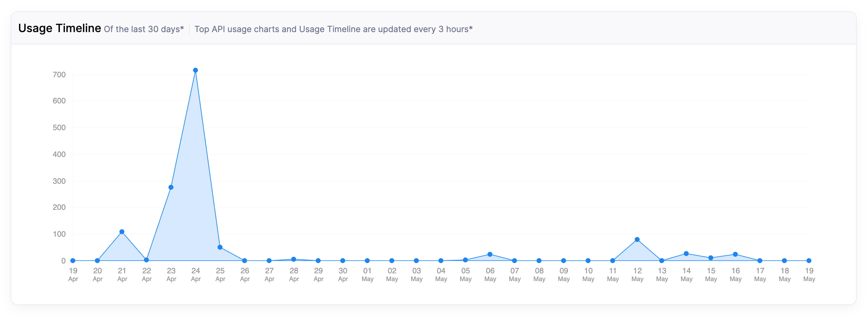Click the 12 May data point

[x=637, y=239]
